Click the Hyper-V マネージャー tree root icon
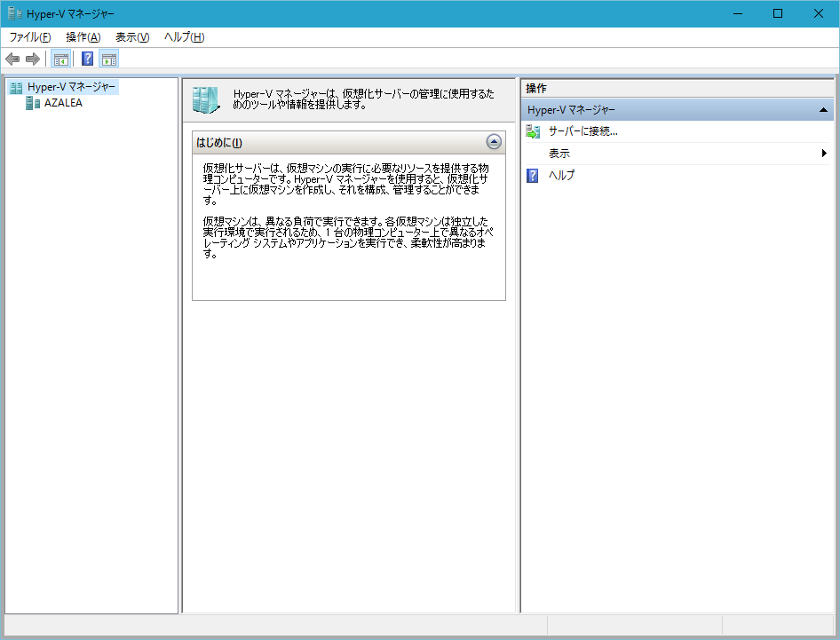This screenshot has width=840, height=640. [16, 87]
